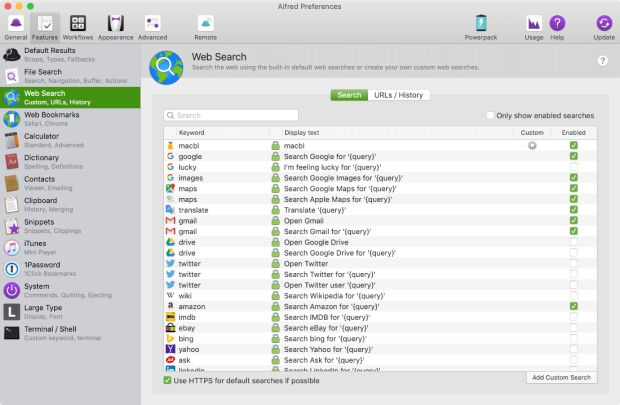Open Appearance settings
Viewport: 620px width, 405px height.
(x=115, y=28)
